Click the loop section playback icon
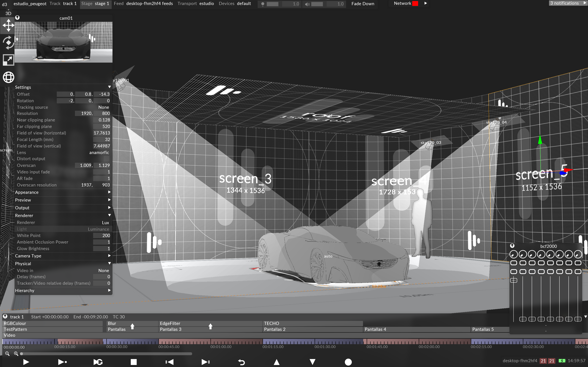This screenshot has width=588, height=367. point(98,362)
